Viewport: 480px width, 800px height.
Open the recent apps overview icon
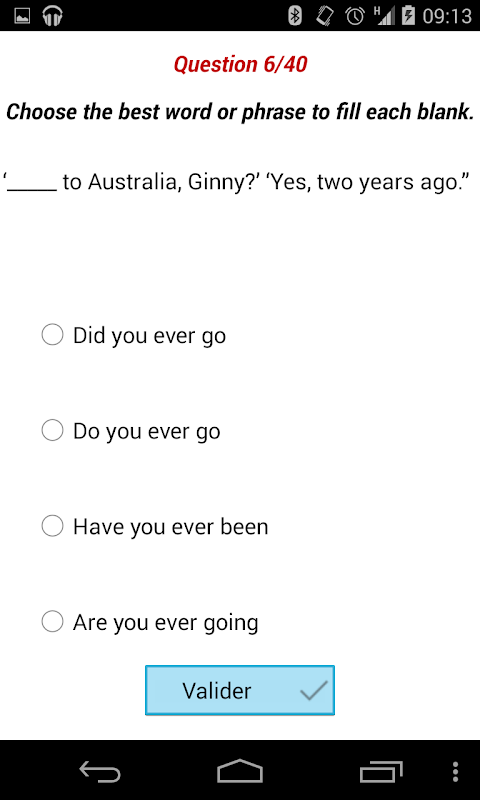coord(381,771)
